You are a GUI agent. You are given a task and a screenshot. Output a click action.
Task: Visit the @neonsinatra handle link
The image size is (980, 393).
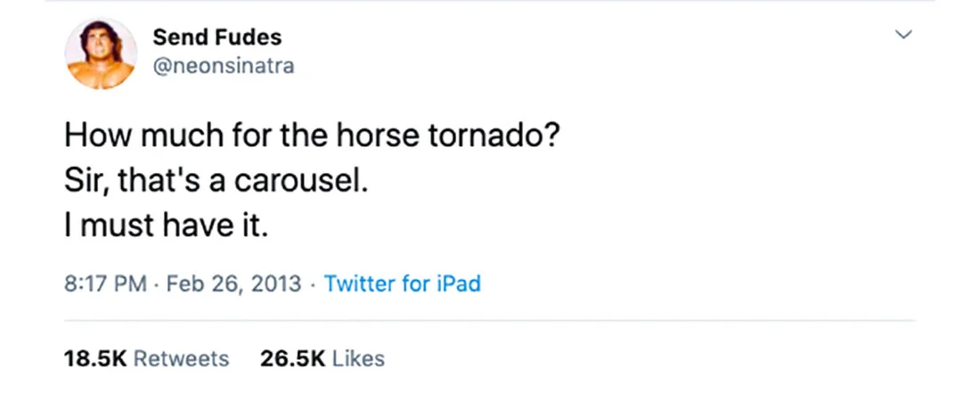(223, 66)
